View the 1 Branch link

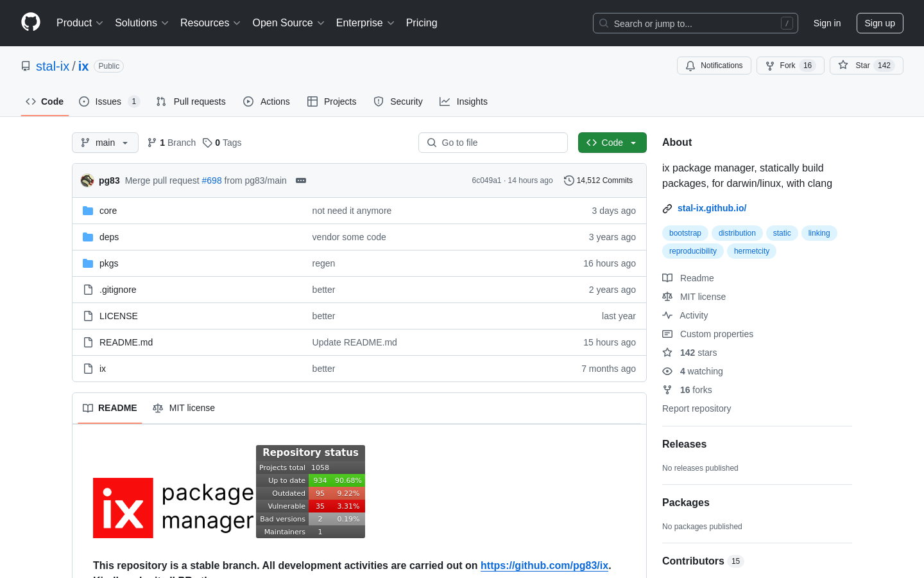[171, 143]
